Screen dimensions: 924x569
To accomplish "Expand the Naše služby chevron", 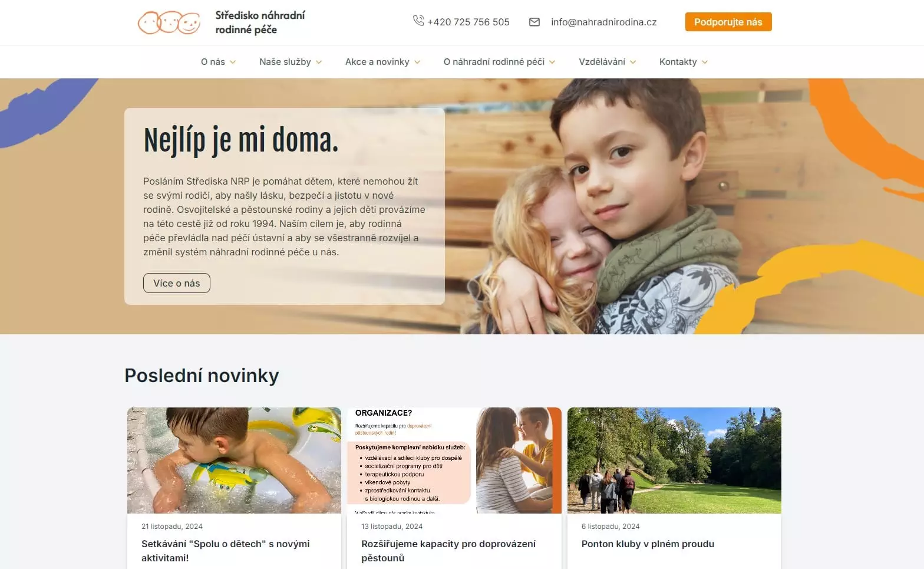I will tap(319, 62).
